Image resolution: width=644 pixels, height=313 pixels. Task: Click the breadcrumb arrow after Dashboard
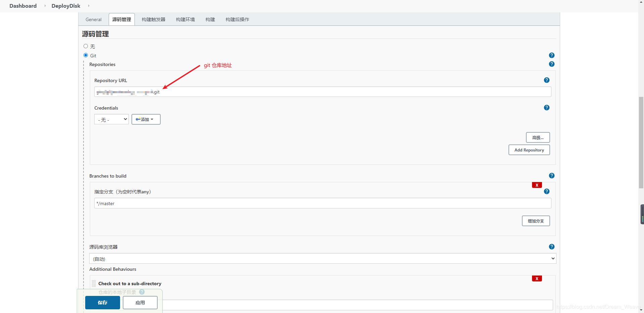(x=45, y=6)
